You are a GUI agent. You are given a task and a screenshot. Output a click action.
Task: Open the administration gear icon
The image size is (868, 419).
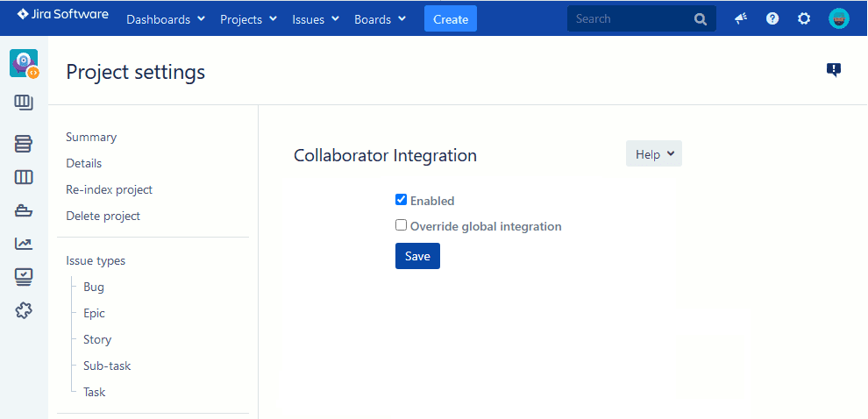[x=804, y=18]
